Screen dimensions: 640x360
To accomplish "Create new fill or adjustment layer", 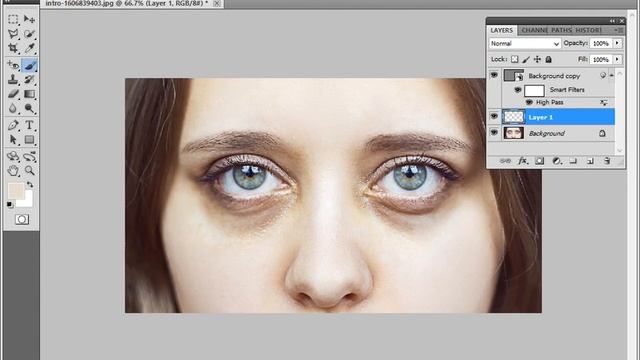I will [556, 161].
